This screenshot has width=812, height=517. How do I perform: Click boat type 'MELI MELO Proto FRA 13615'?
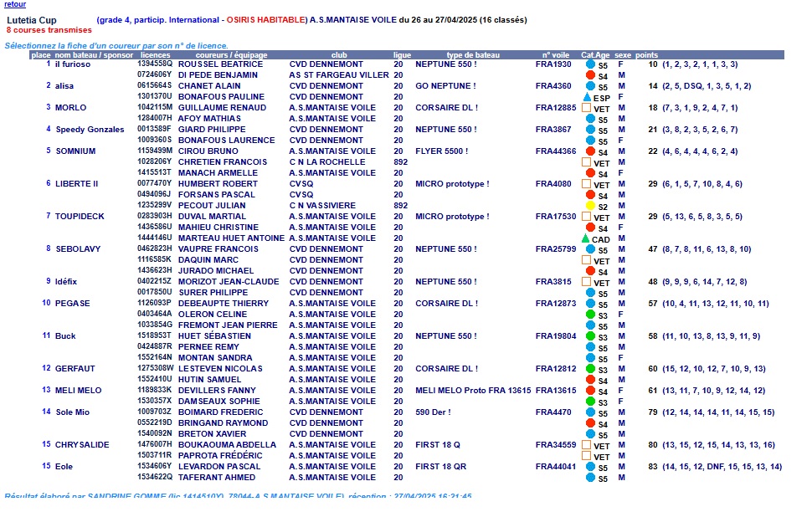[473, 390]
